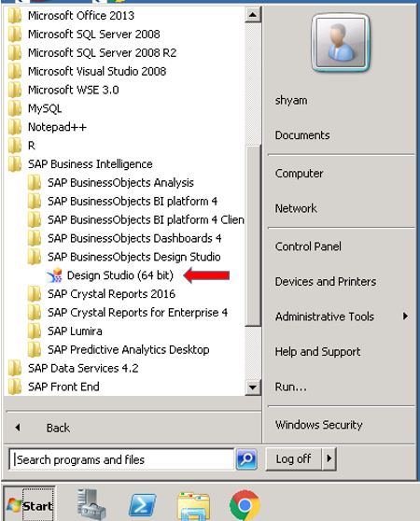
Task: Click the Log off button
Action: tap(293, 458)
